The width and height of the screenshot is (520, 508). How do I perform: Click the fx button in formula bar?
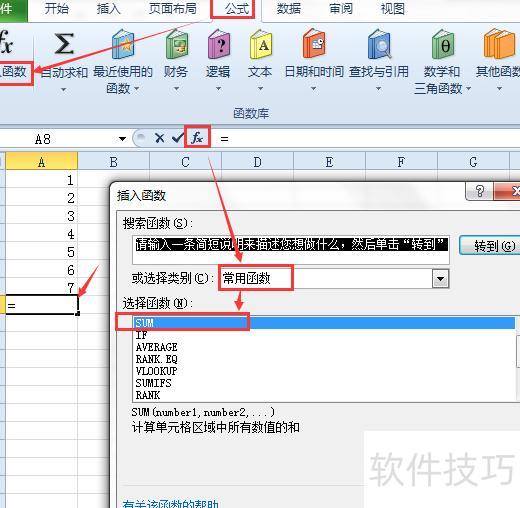tap(197, 137)
